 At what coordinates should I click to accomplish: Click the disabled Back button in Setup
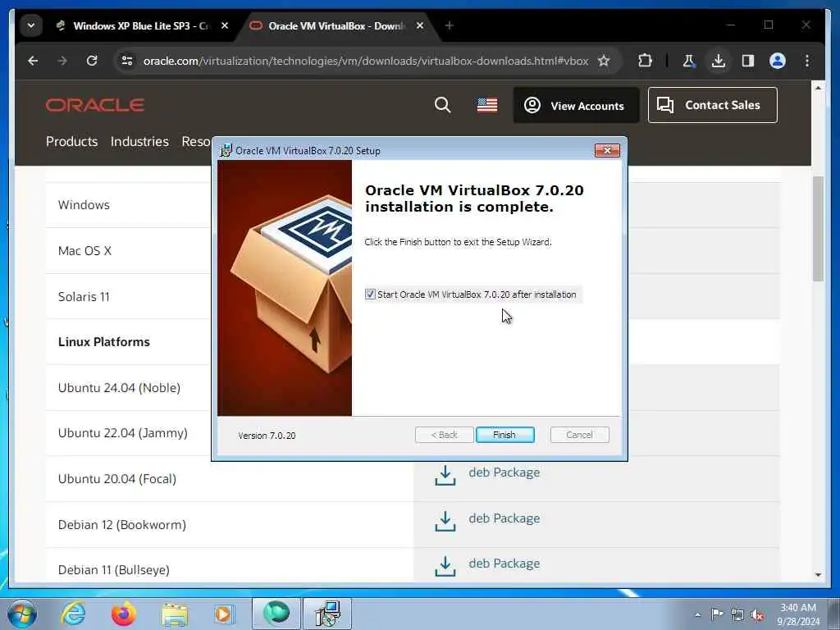pyautogui.click(x=444, y=435)
